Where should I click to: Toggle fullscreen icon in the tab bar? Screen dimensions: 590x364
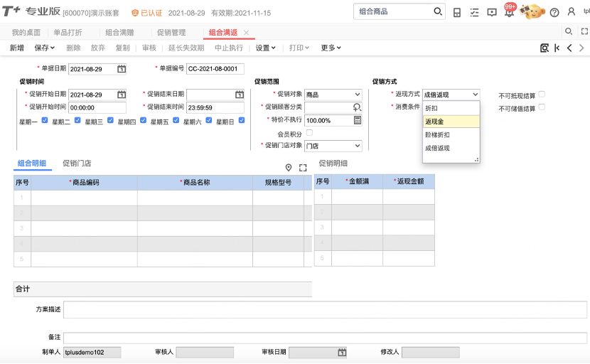[584, 31]
